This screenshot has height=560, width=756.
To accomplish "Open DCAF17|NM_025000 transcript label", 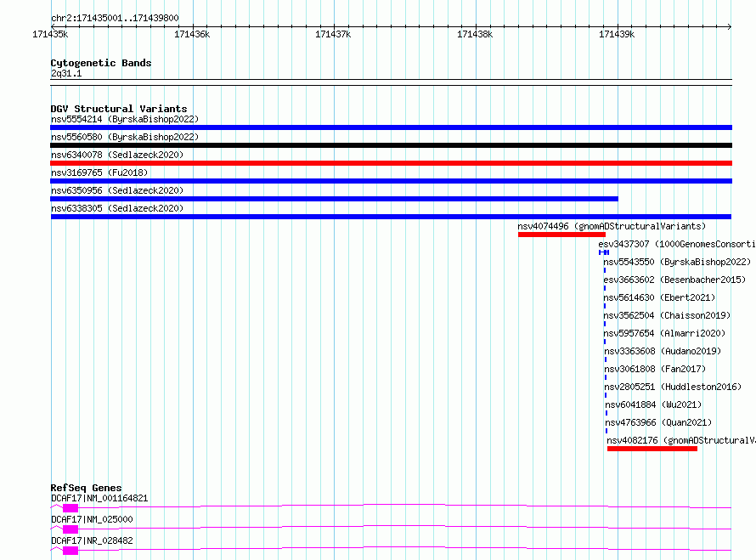I will pos(92,519).
